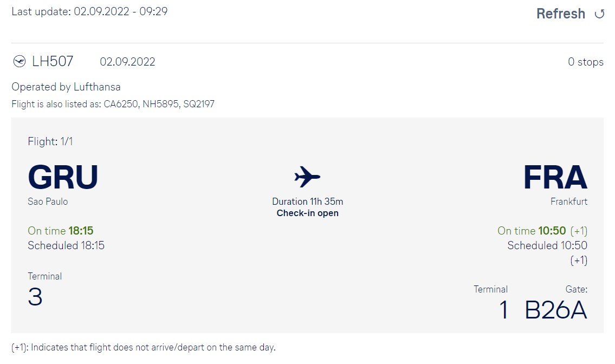
Task: Click the B26A gate value
Action: pos(556,310)
